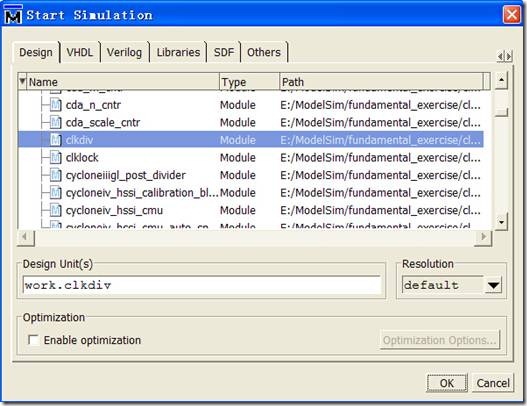Image resolution: width=527 pixels, height=406 pixels.
Task: Switch to the SDF tab
Action: coord(224,52)
